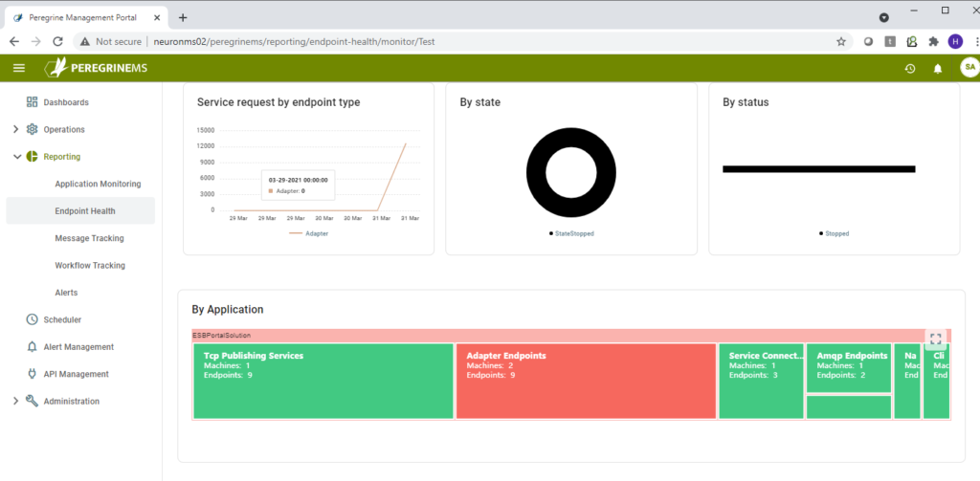980x481 pixels.
Task: Toggle the Stopped legend in By status
Action: tap(834, 233)
